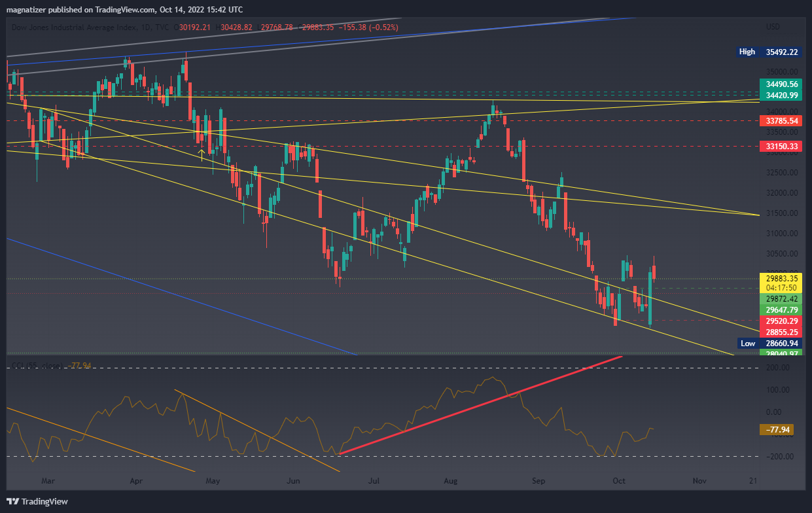Click the Jun label on time axis

coord(293,481)
